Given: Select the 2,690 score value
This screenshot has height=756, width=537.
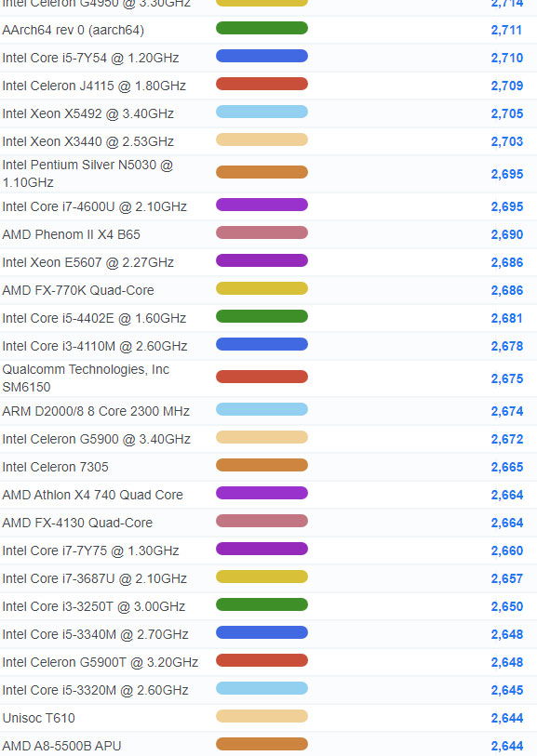Looking at the screenshot, I should 507,235.
